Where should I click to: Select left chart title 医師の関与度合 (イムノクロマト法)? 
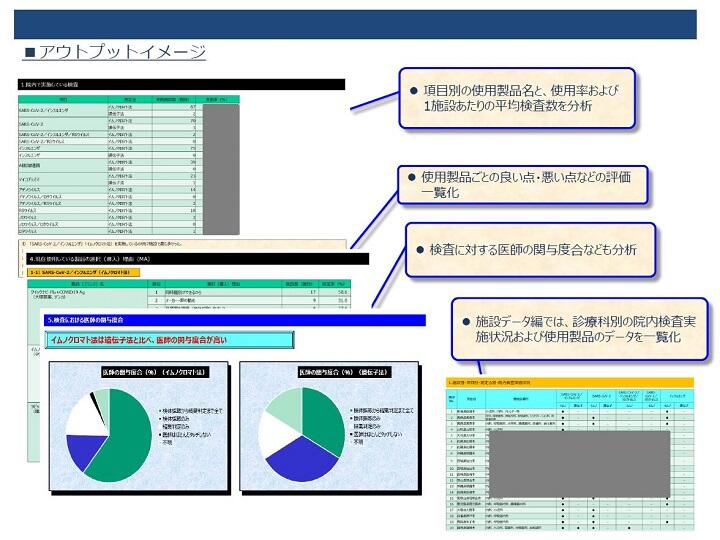click(x=155, y=372)
